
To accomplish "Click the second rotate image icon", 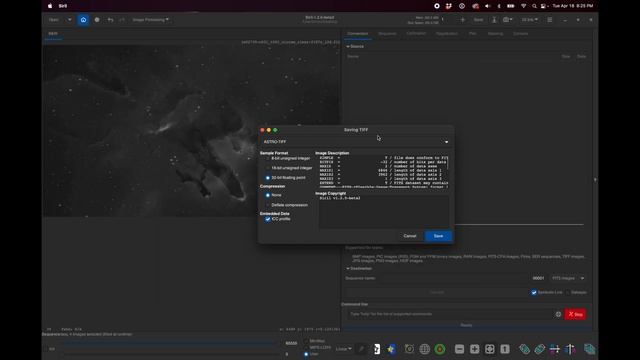I will tap(540, 349).
